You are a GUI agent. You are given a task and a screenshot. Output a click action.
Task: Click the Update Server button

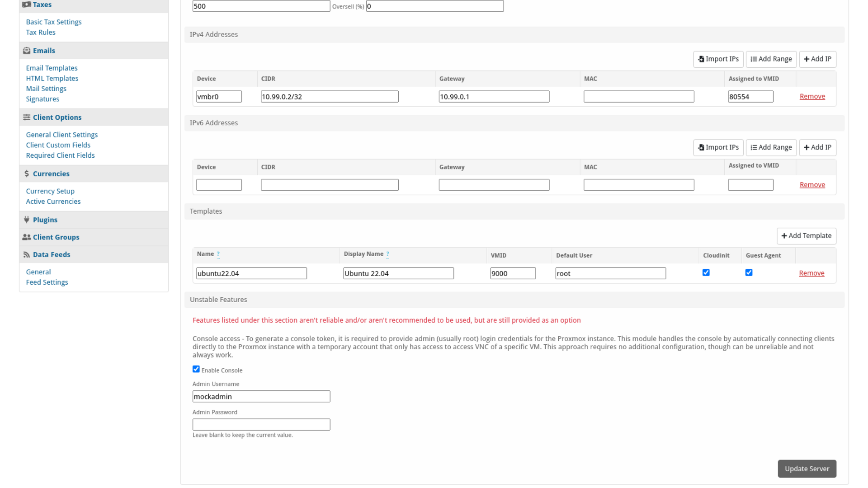tap(807, 469)
